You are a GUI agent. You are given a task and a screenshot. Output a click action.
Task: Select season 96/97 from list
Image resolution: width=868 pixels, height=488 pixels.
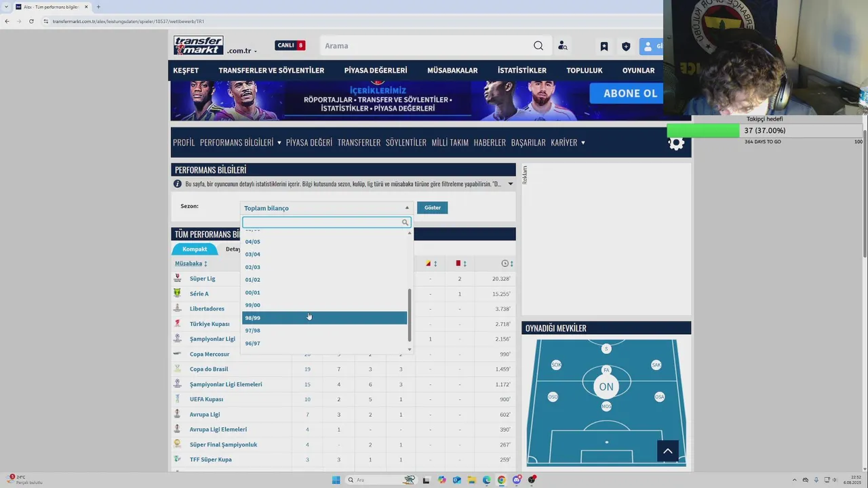click(x=324, y=344)
